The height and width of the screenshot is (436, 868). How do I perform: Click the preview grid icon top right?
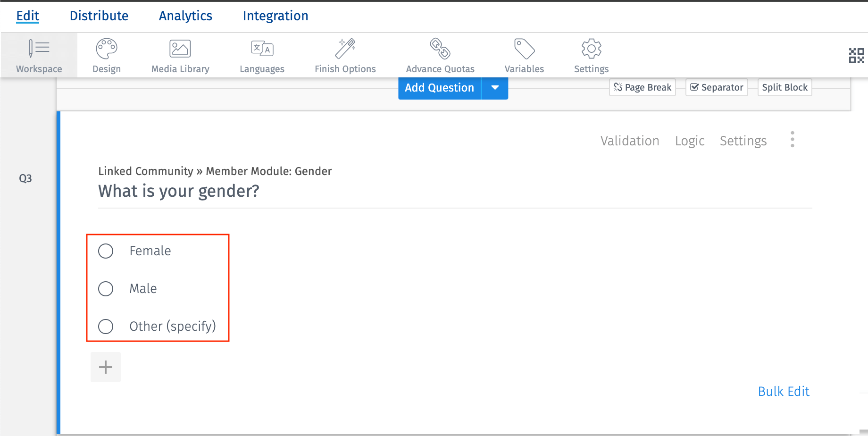point(856,55)
